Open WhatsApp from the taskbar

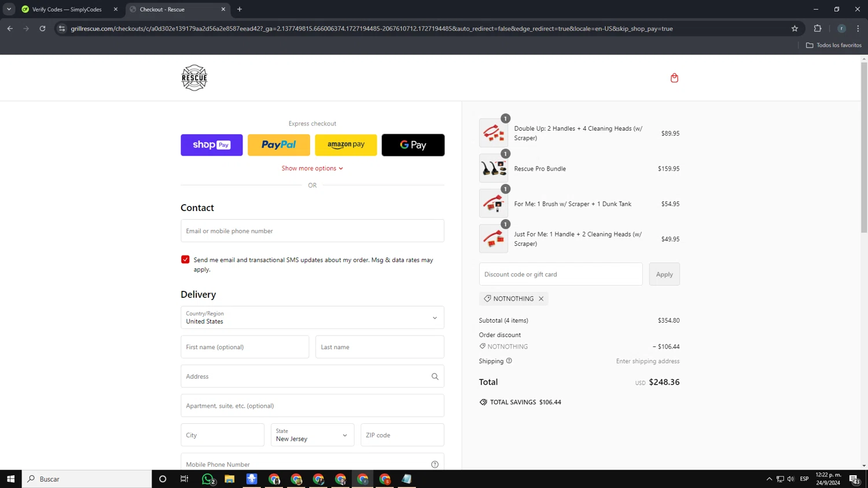pyautogui.click(x=208, y=479)
